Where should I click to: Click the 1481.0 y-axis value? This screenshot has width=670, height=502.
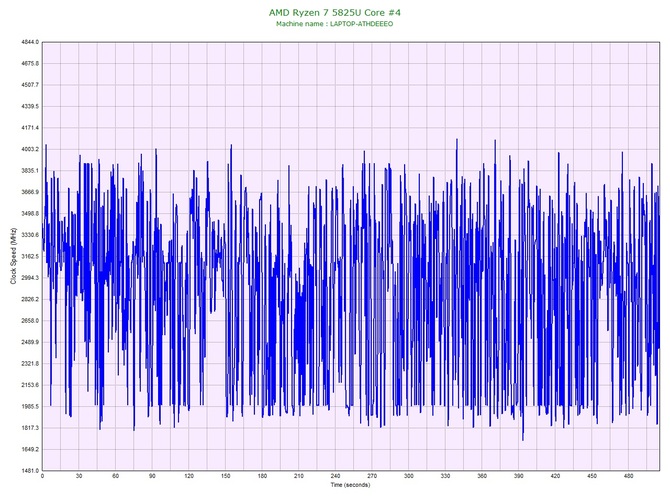pyautogui.click(x=30, y=471)
